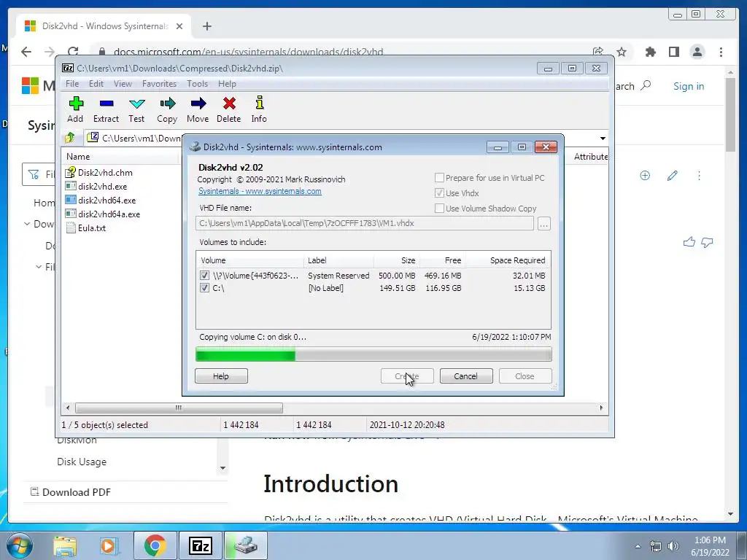Open a new Chrome tab

coord(206,26)
